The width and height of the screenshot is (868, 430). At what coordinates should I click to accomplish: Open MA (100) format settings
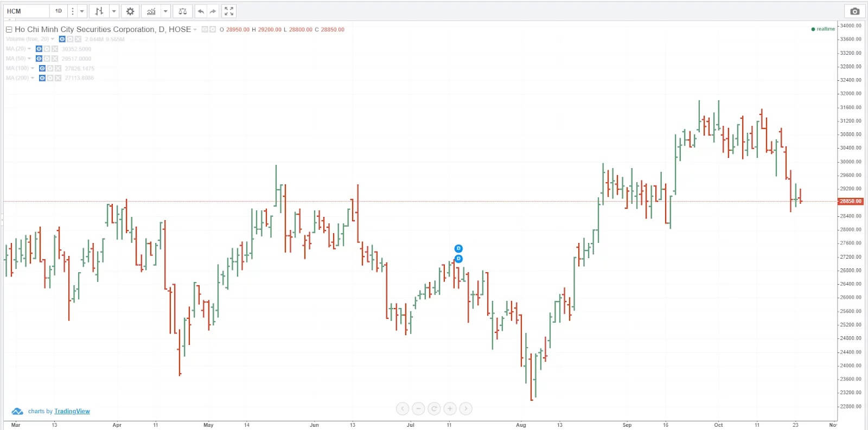pyautogui.click(x=50, y=68)
